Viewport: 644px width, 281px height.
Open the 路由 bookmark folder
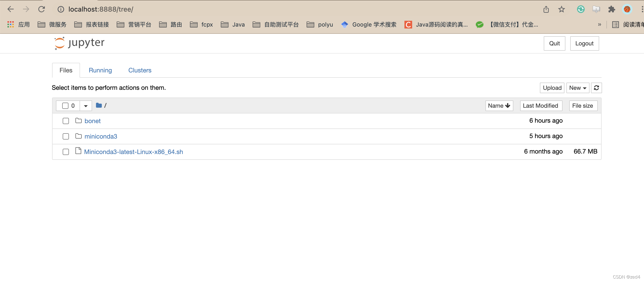point(170,25)
